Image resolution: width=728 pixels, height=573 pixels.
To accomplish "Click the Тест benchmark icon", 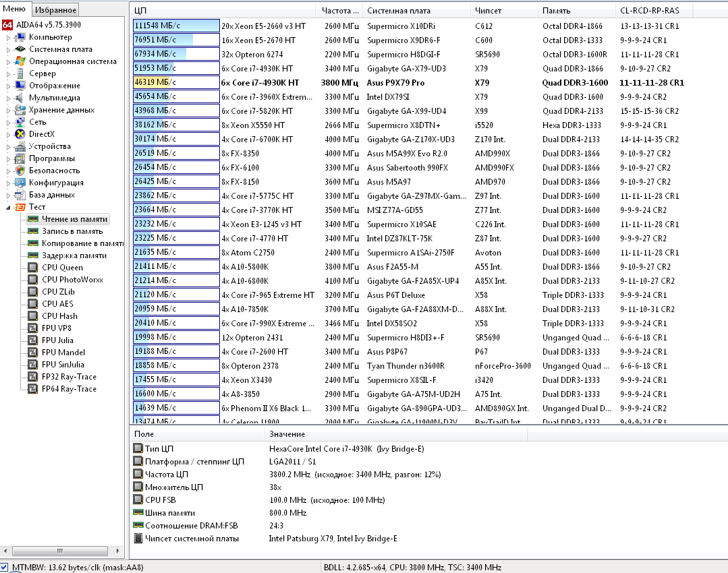I will pyautogui.click(x=20, y=207).
